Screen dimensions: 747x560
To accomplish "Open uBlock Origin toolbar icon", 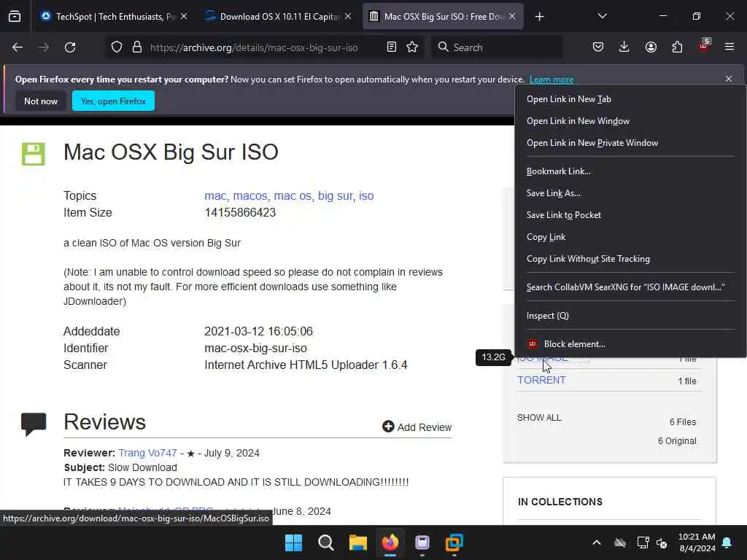I will [704, 46].
